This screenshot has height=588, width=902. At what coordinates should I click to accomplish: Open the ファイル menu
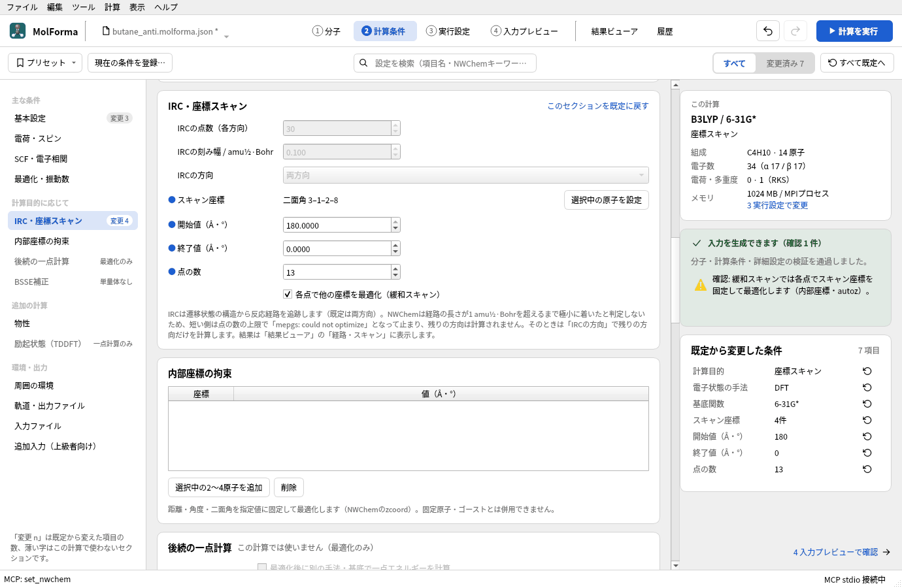coord(22,7)
